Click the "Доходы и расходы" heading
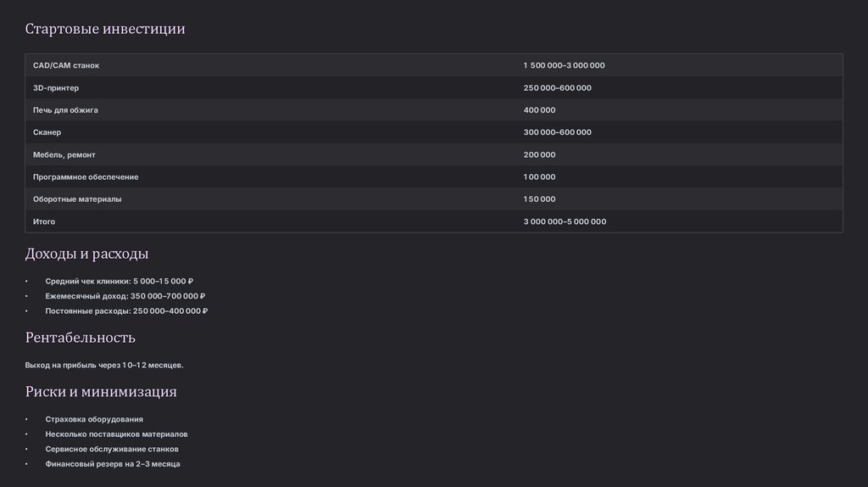868x487 pixels. (87, 254)
